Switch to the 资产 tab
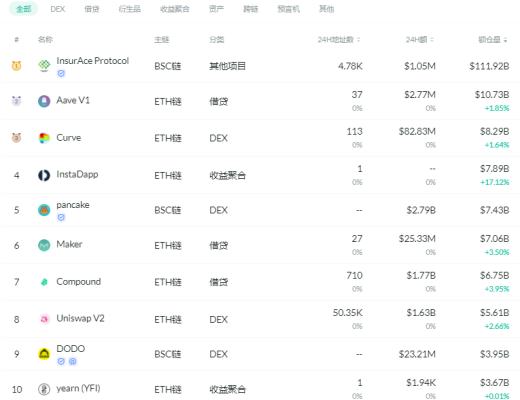 (x=216, y=9)
